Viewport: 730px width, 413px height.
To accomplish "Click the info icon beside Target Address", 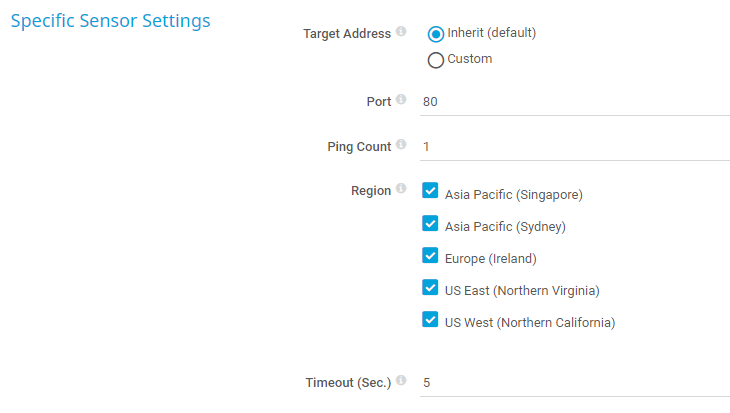I will click(x=401, y=32).
